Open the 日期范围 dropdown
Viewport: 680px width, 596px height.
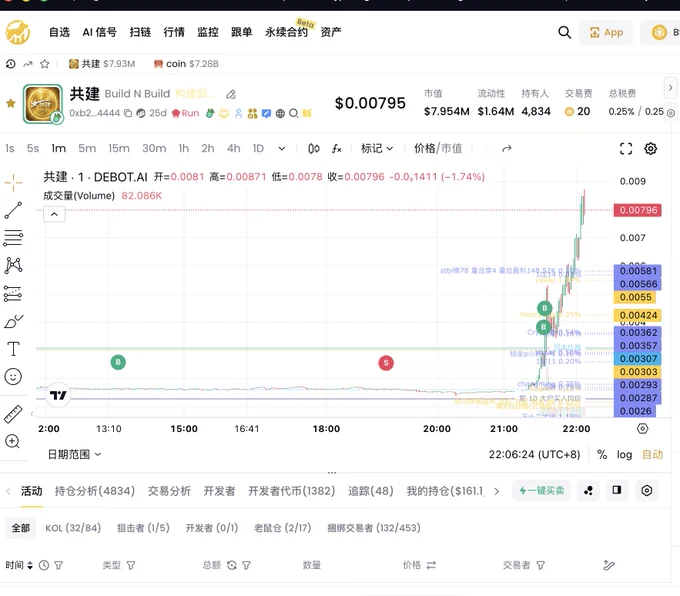coord(74,454)
